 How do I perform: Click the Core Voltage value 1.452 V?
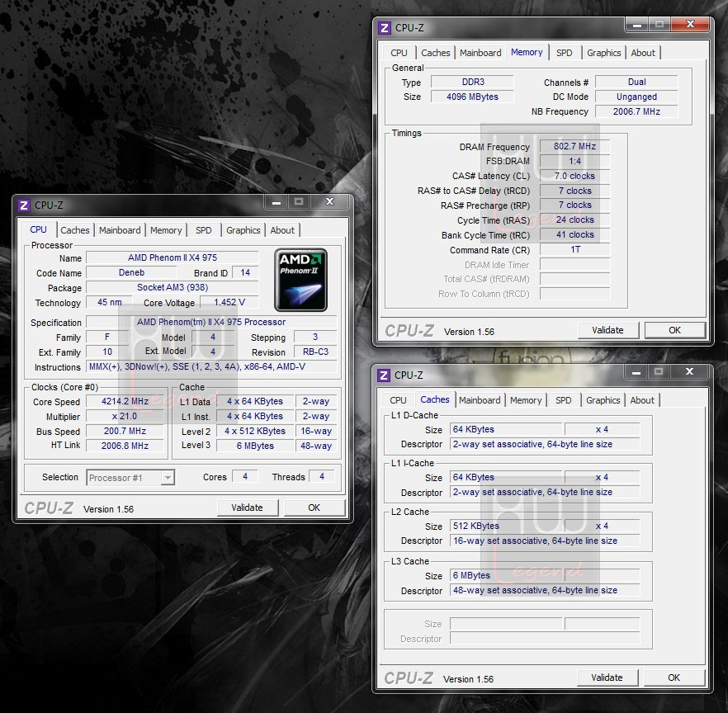coord(229,303)
